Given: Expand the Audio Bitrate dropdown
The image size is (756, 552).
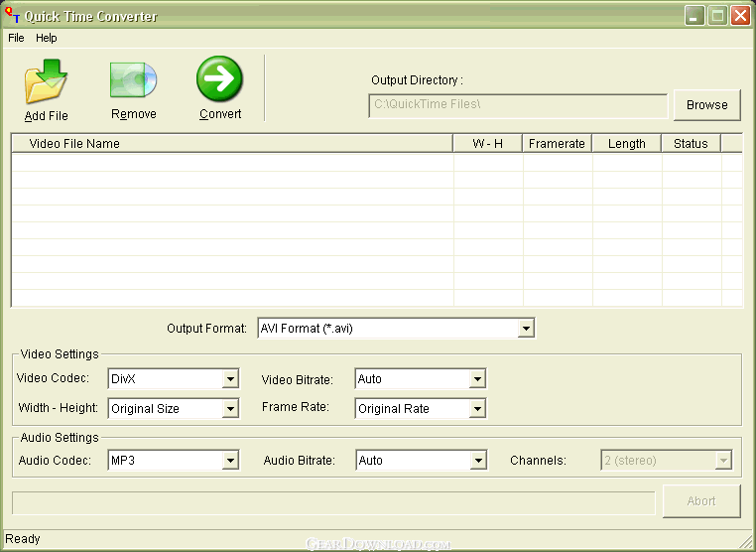Looking at the screenshot, I should click(x=477, y=461).
